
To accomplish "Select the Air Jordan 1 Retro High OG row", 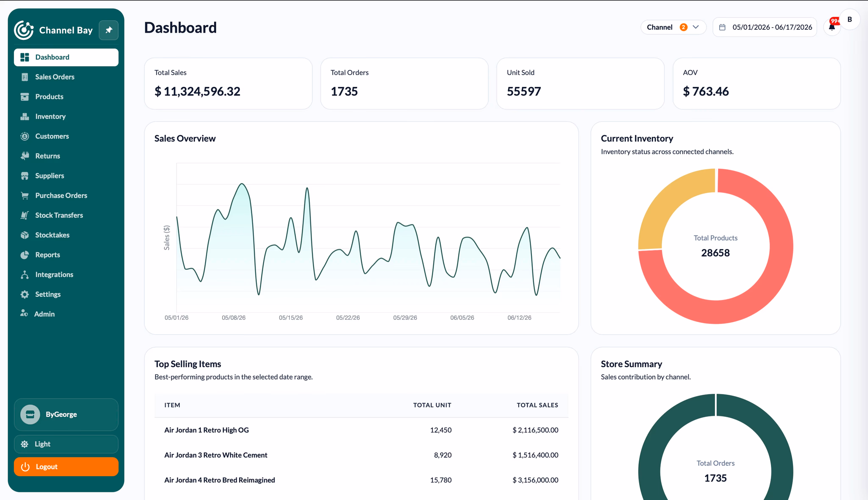I will 361,430.
